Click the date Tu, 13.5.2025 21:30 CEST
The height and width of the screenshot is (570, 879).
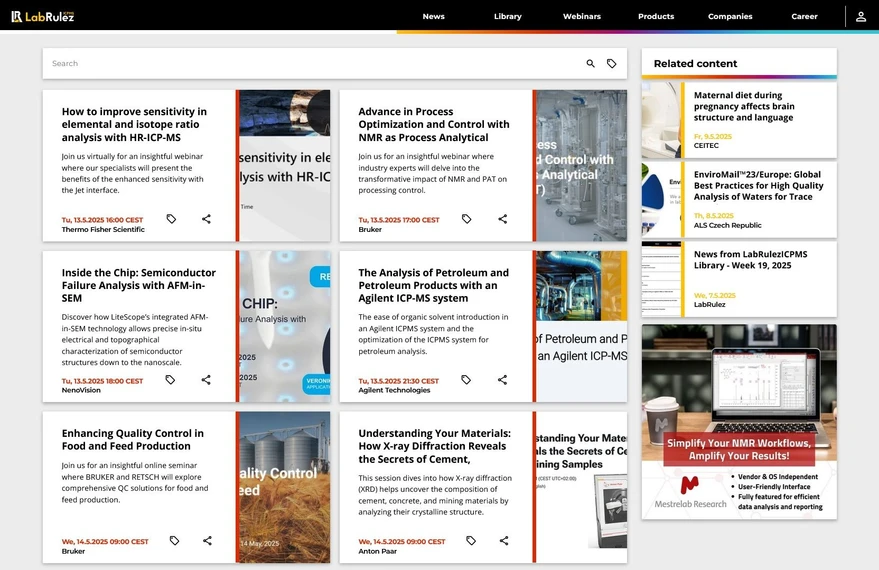pyautogui.click(x=399, y=381)
